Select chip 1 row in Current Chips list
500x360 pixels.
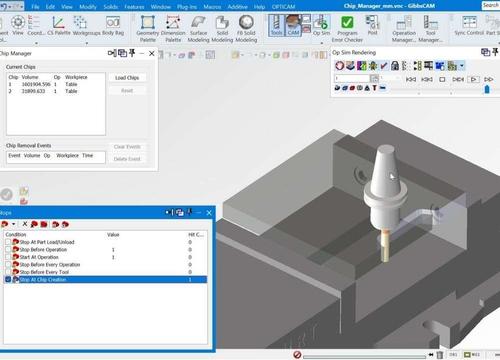tap(56, 84)
